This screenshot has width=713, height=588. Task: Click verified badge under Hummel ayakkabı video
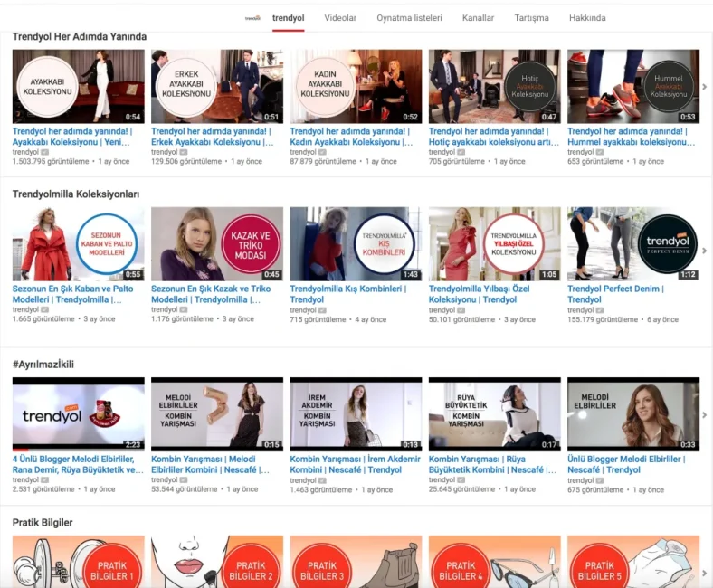point(600,152)
